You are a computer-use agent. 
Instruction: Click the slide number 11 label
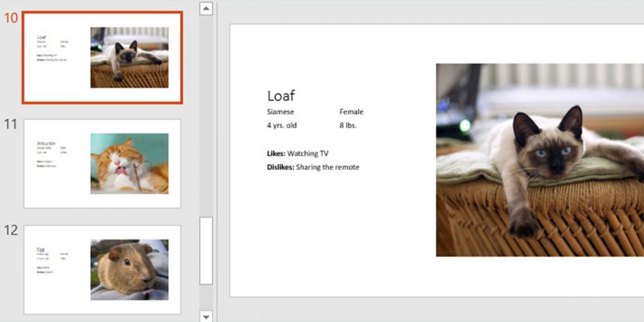pos(11,124)
